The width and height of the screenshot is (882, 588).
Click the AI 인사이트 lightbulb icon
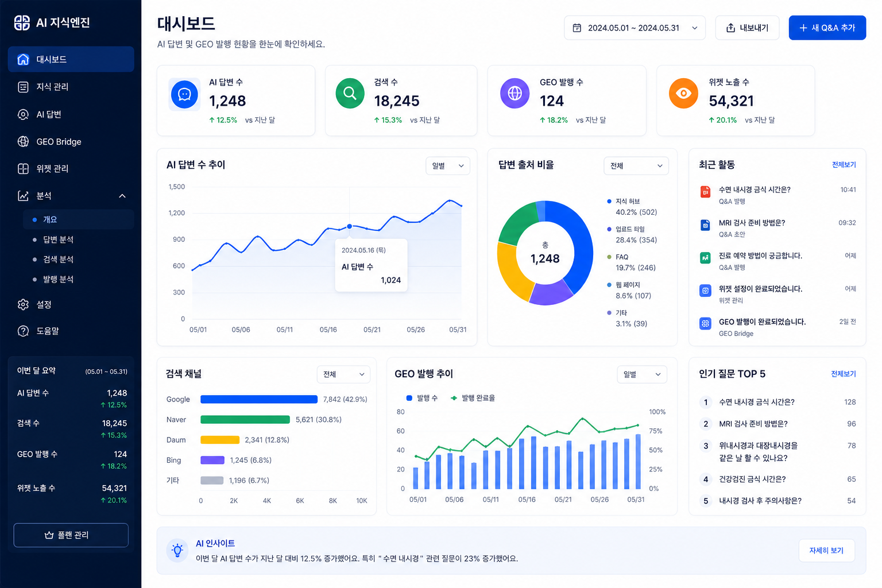[177, 550]
